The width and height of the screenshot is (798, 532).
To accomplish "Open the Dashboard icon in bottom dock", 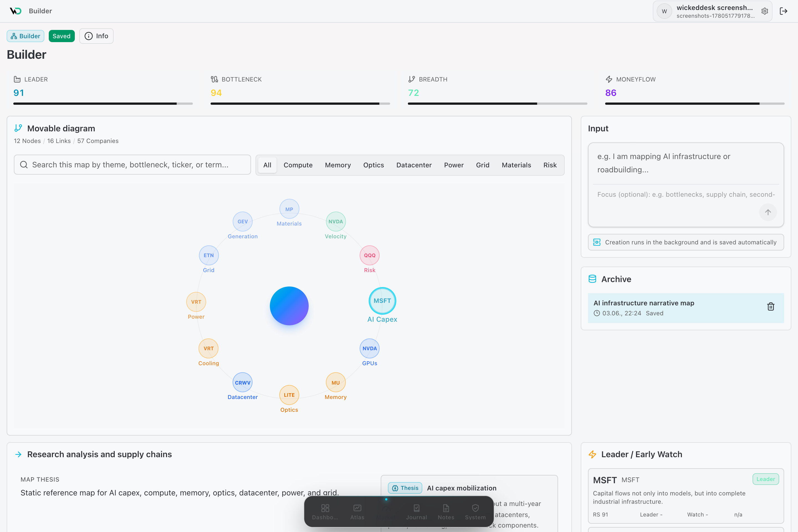I will click(325, 512).
